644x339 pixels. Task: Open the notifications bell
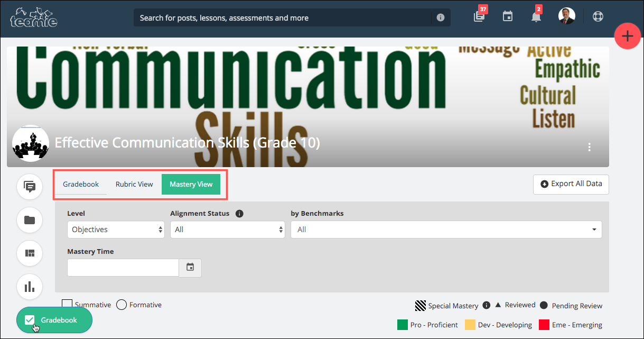[x=536, y=16]
